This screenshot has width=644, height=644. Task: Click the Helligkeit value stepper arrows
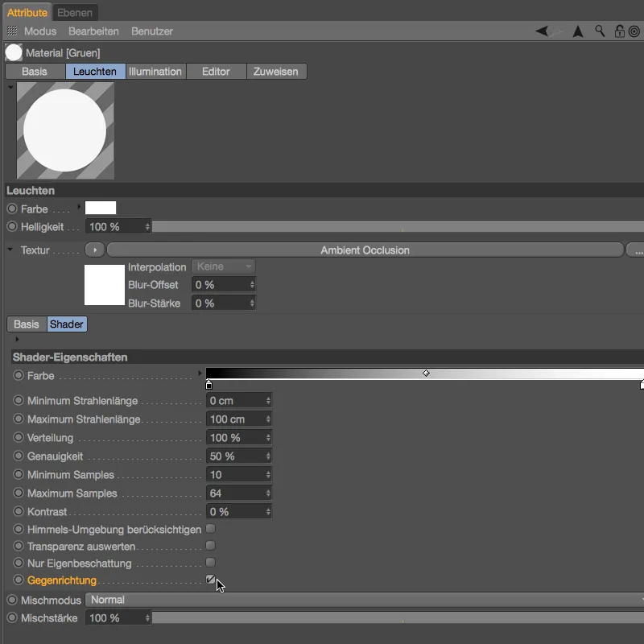[x=147, y=227]
